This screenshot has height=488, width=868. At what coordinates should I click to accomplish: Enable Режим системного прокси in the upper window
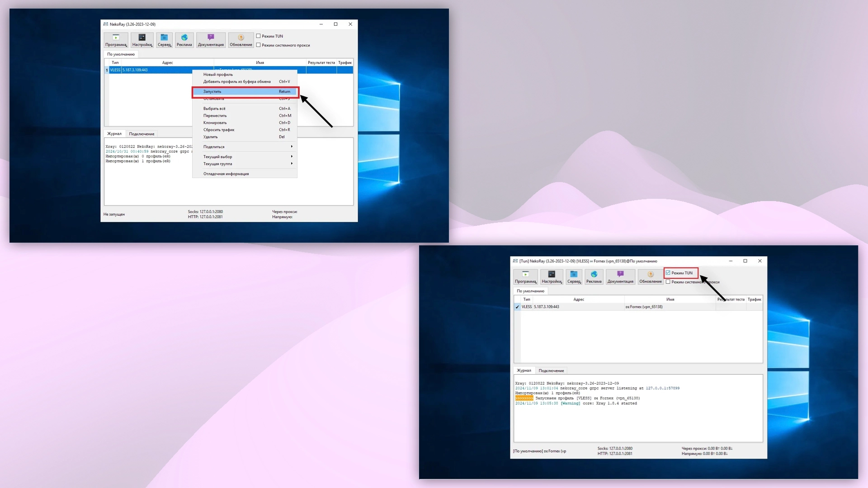[259, 45]
